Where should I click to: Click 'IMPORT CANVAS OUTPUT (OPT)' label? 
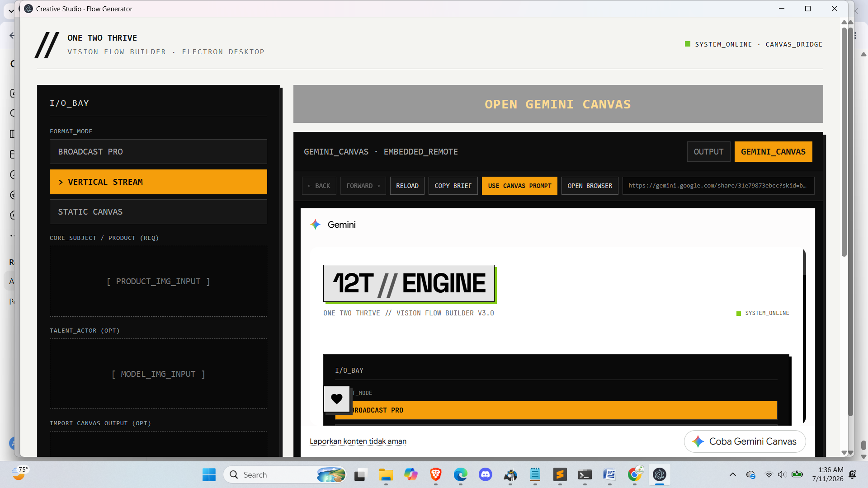(x=100, y=423)
